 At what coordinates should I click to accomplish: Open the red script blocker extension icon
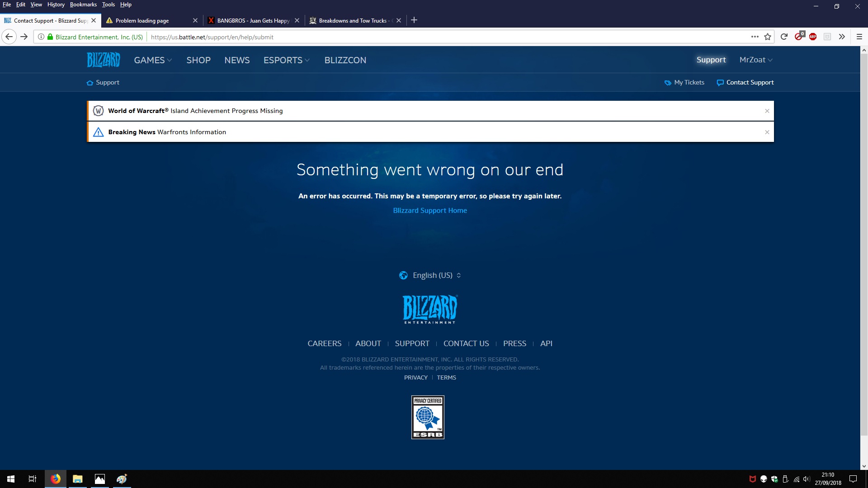pyautogui.click(x=799, y=36)
